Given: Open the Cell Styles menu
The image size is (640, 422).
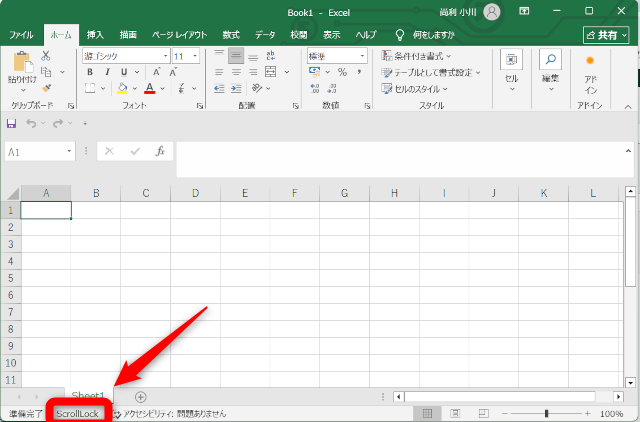Looking at the screenshot, I should 414,89.
